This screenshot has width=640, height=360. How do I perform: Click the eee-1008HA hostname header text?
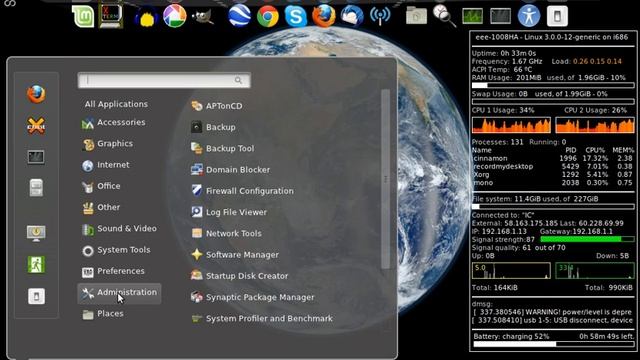[551, 37]
